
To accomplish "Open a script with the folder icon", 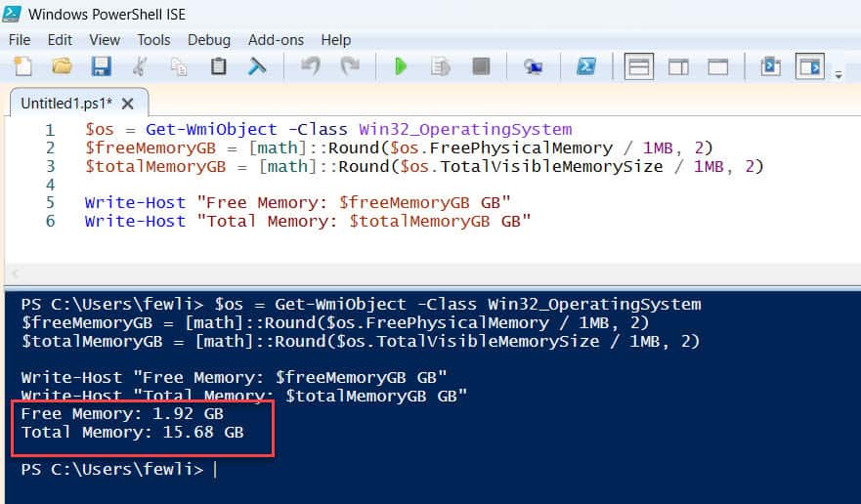I will click(x=62, y=66).
